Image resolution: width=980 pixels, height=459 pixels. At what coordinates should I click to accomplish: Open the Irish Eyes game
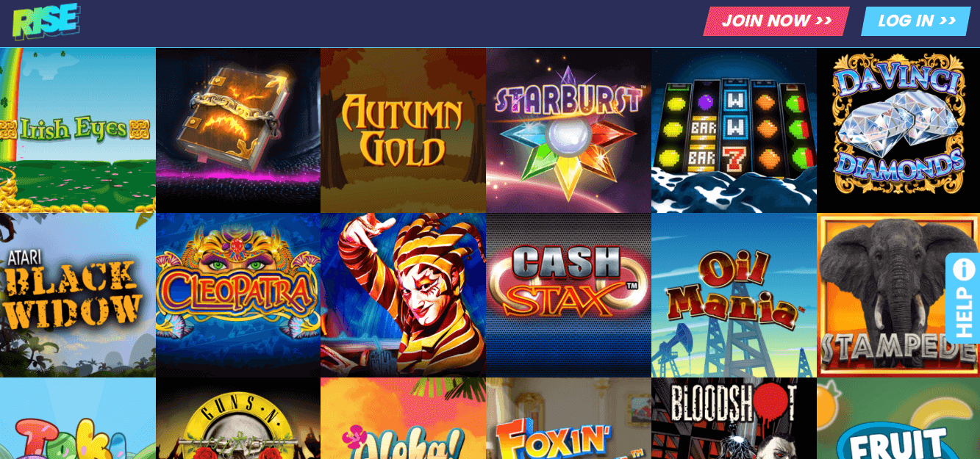click(77, 130)
